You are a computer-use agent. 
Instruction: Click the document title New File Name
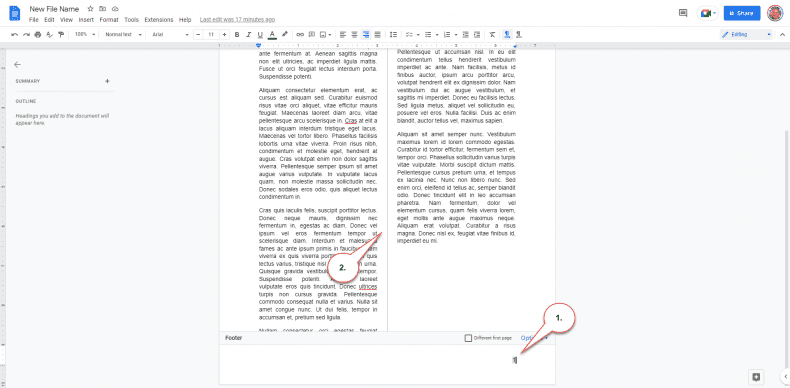coord(54,9)
